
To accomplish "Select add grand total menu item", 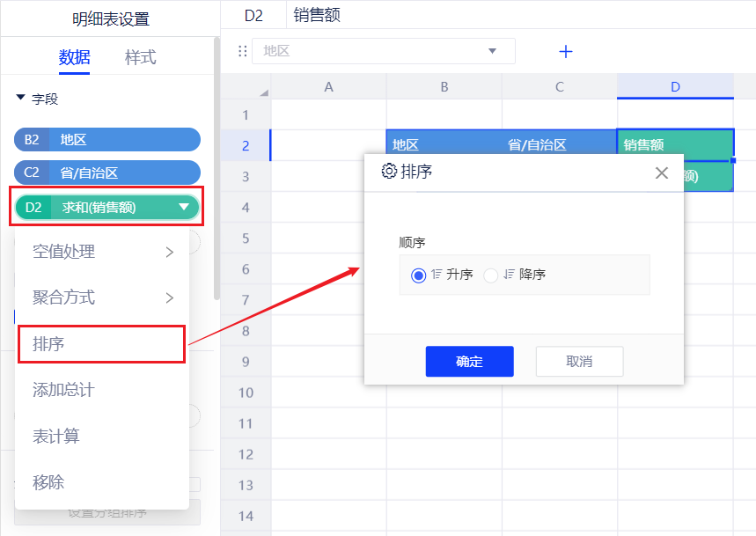I will click(x=63, y=390).
